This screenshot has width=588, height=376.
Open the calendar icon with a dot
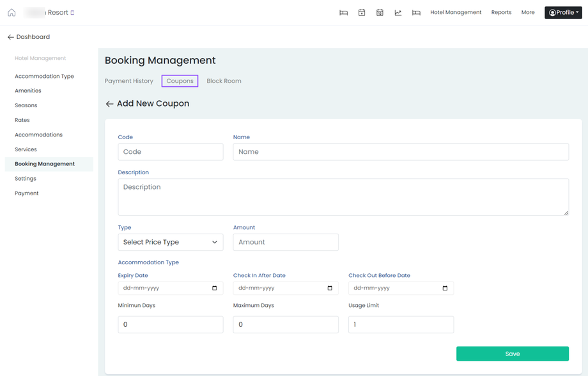click(x=362, y=13)
